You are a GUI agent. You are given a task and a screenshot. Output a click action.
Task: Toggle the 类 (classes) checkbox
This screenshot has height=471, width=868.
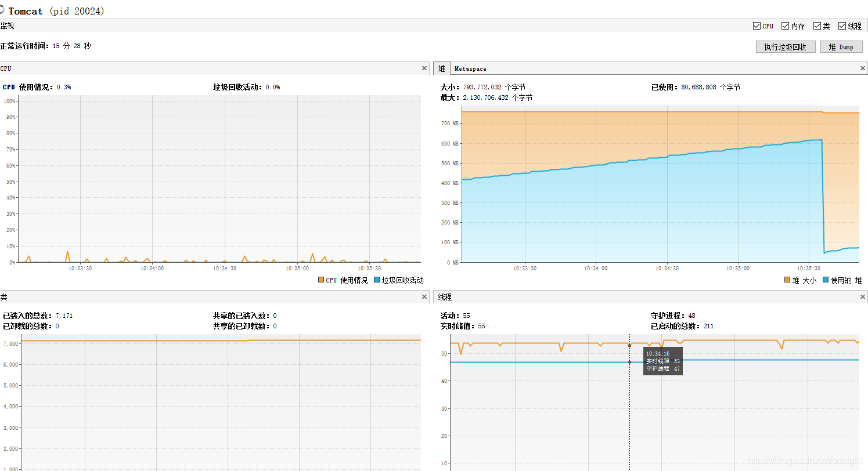click(817, 26)
